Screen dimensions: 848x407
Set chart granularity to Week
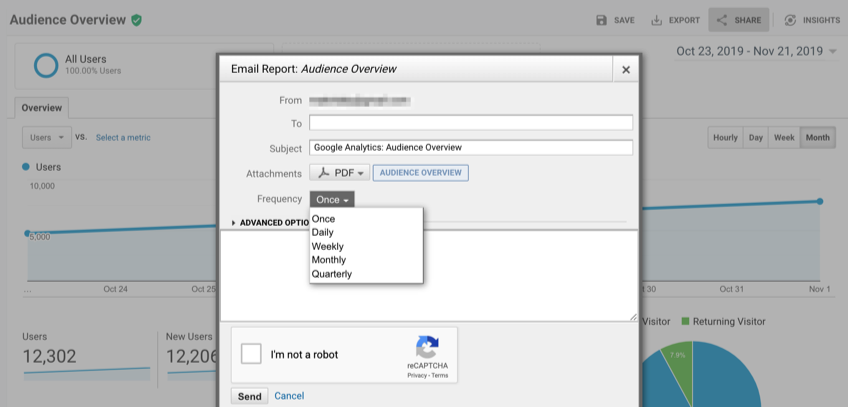pos(784,137)
